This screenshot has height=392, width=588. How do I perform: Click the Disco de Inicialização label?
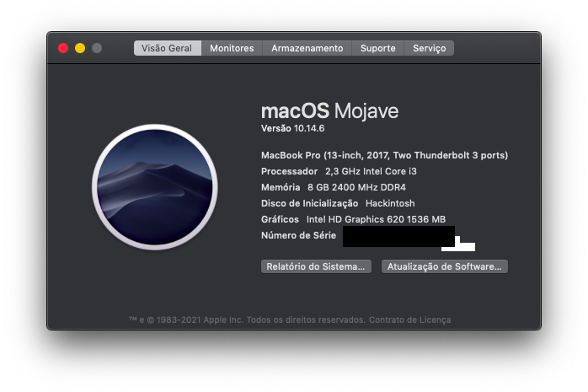pyautogui.click(x=309, y=203)
